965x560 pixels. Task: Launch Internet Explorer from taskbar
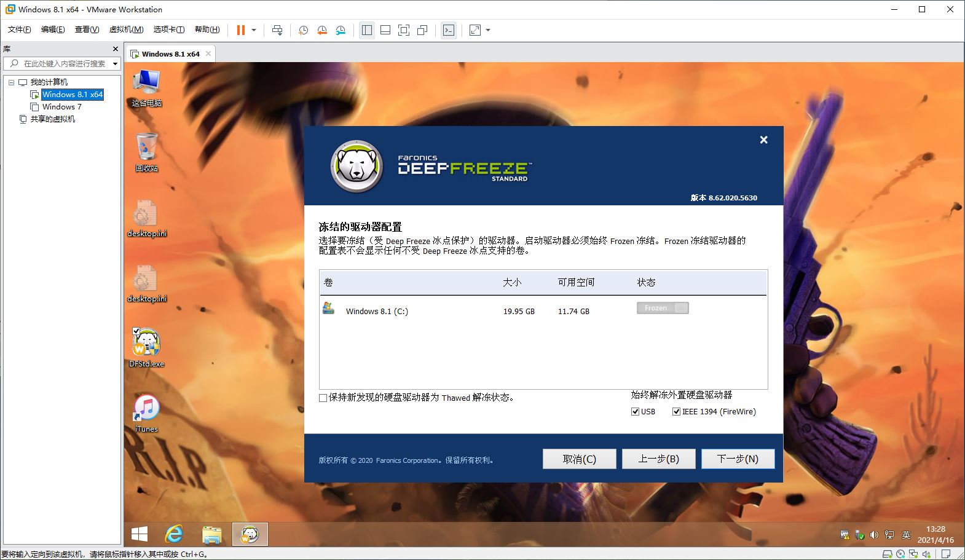[175, 534]
